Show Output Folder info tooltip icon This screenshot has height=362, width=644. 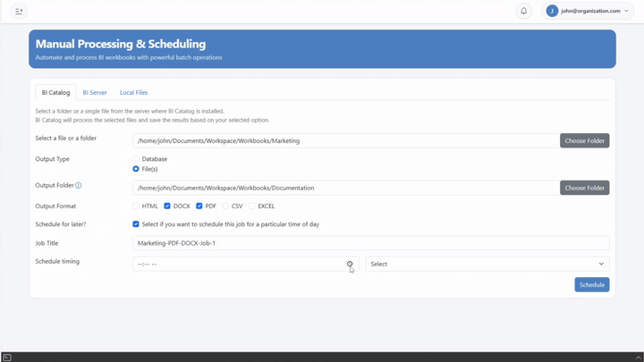click(79, 186)
